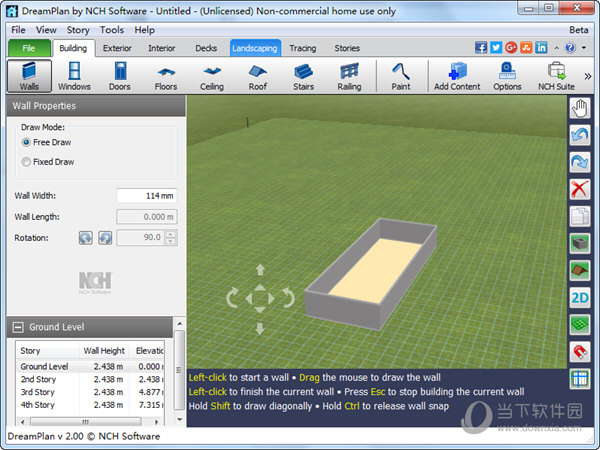The width and height of the screenshot is (600, 450).
Task: Select the Stairs tool
Action: [303, 76]
